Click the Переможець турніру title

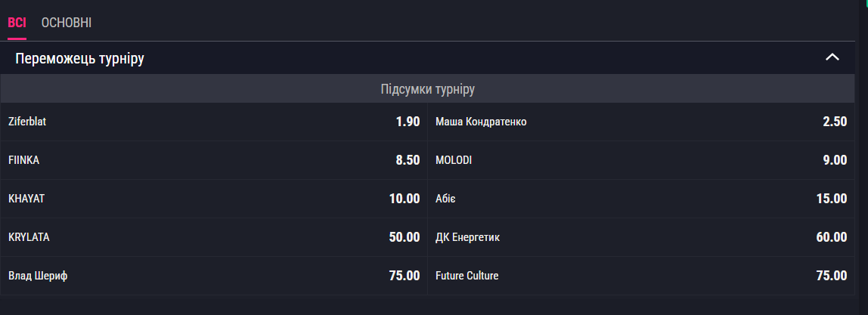tap(79, 59)
